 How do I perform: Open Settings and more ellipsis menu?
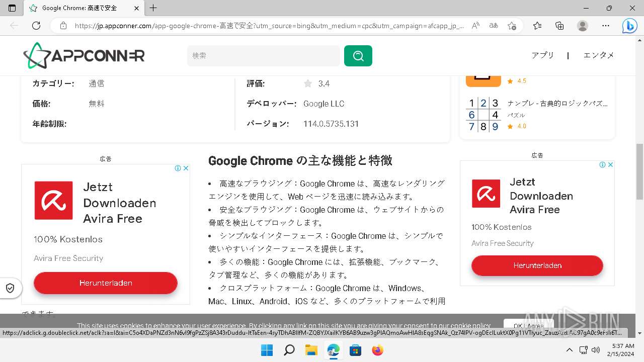coord(606,26)
